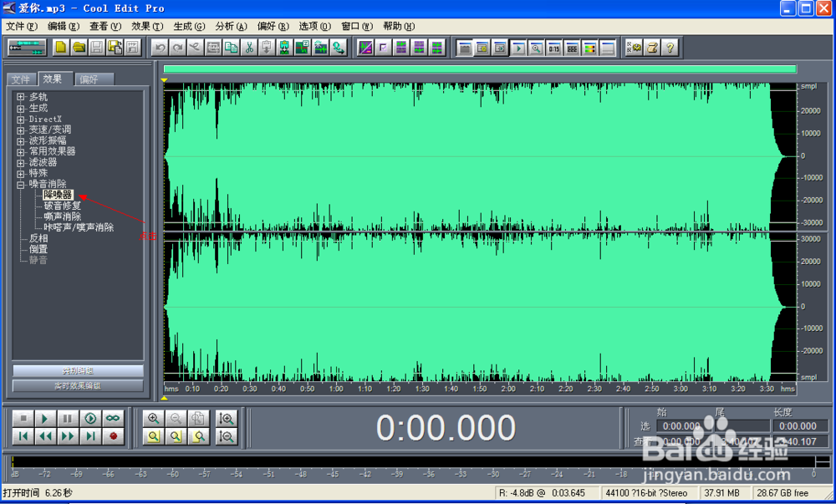Click the selection begin time field 0:00.000
This screenshot has height=504, width=836.
[x=686, y=425]
